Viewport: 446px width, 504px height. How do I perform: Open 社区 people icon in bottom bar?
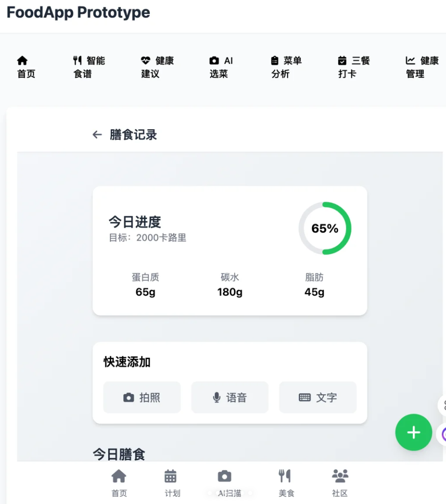point(340,476)
